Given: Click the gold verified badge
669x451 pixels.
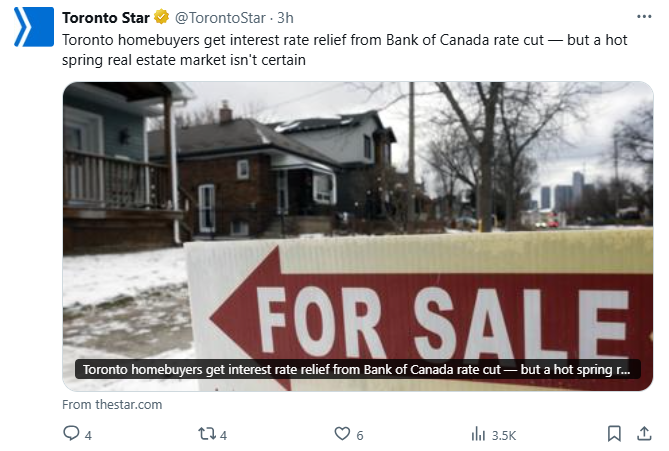Looking at the screenshot, I should click(x=159, y=18).
